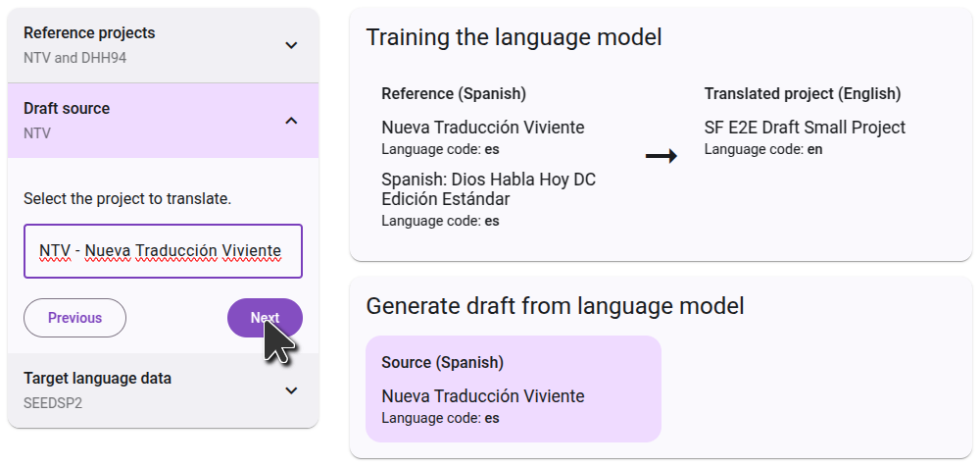Click the Next button
This screenshot has height=466, width=980.
coord(265,318)
